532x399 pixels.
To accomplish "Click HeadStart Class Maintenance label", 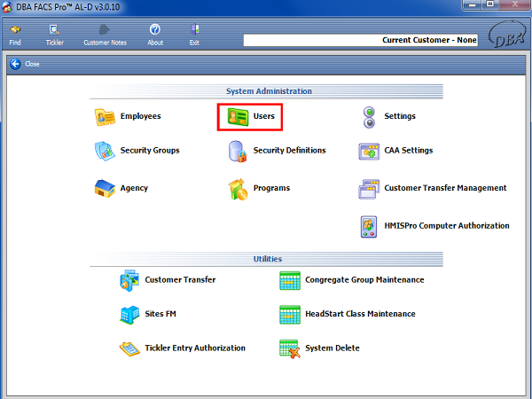I will (x=360, y=314).
